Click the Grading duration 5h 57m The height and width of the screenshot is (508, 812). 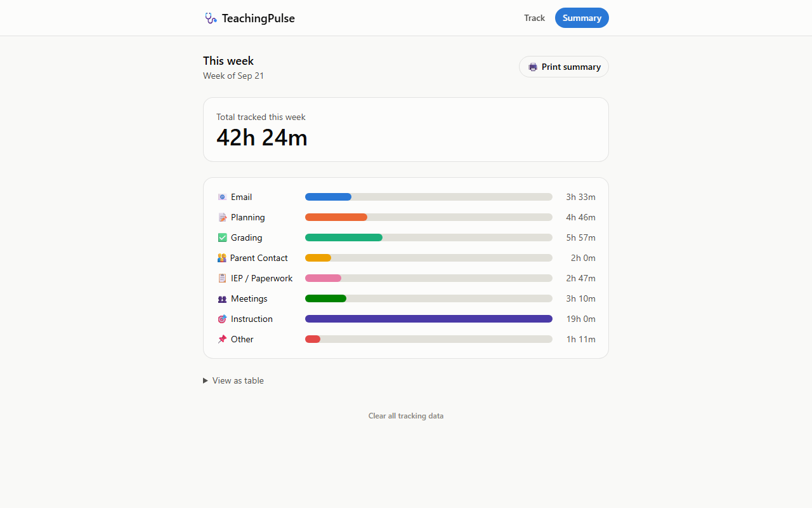point(581,237)
